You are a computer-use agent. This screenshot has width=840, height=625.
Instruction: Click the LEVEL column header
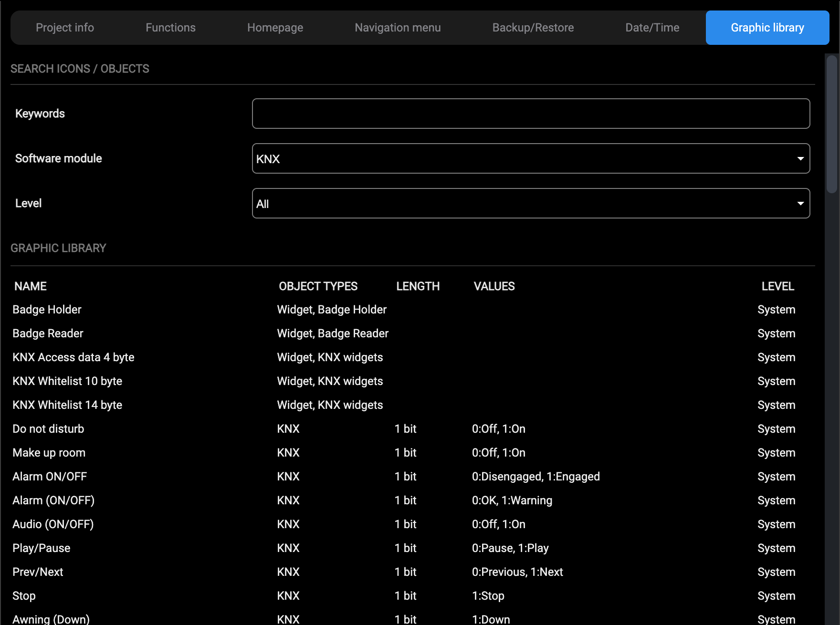pyautogui.click(x=778, y=286)
